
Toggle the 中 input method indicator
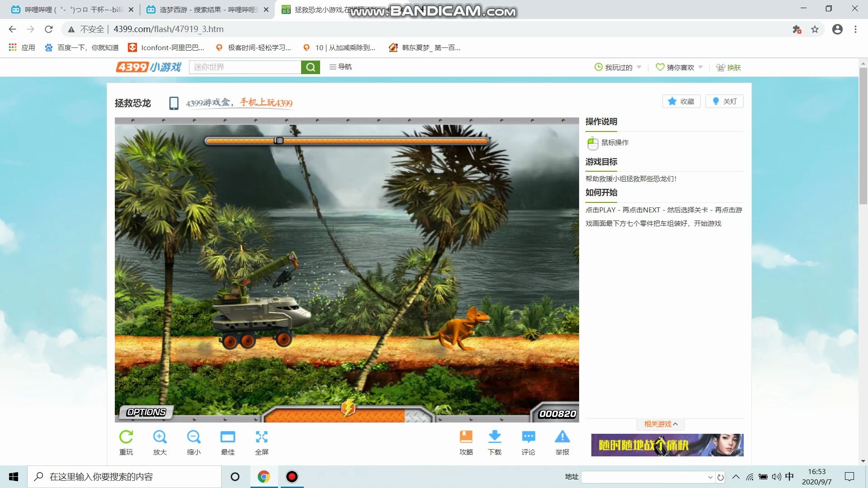(x=789, y=477)
